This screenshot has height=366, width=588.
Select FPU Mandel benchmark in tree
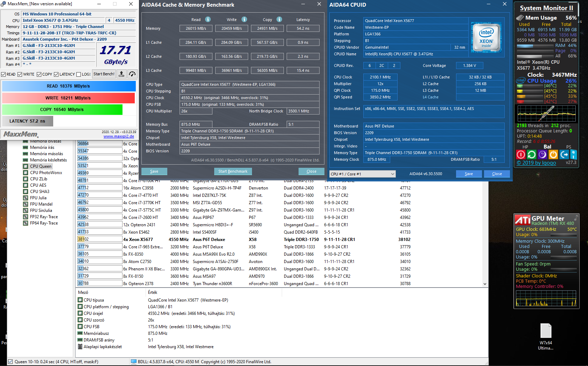[41, 204]
